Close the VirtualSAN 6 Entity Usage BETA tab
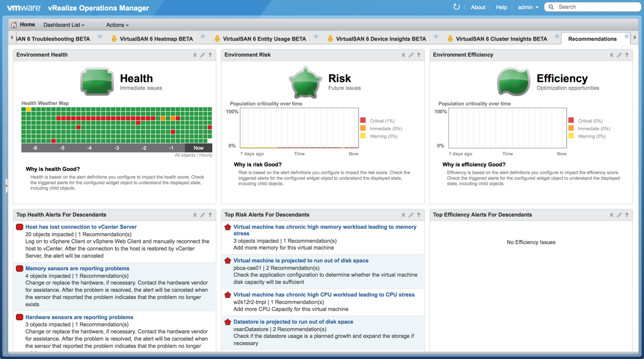 tap(316, 36)
